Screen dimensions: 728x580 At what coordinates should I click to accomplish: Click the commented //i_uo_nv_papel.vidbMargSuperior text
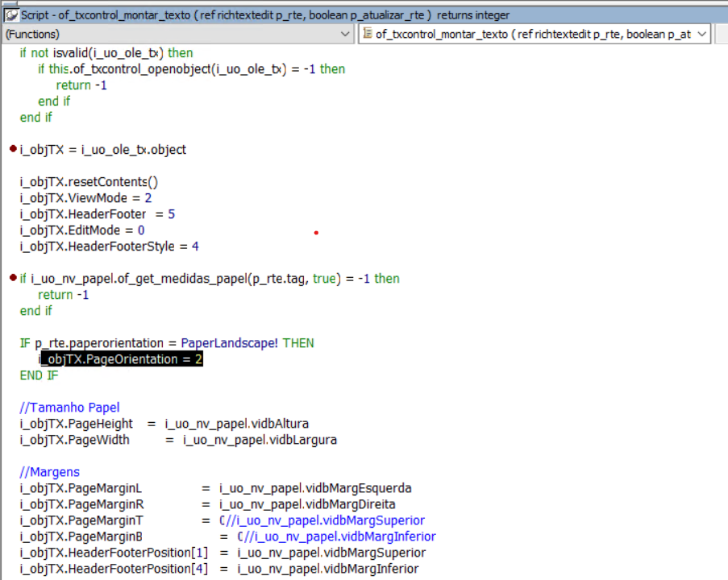click(325, 520)
